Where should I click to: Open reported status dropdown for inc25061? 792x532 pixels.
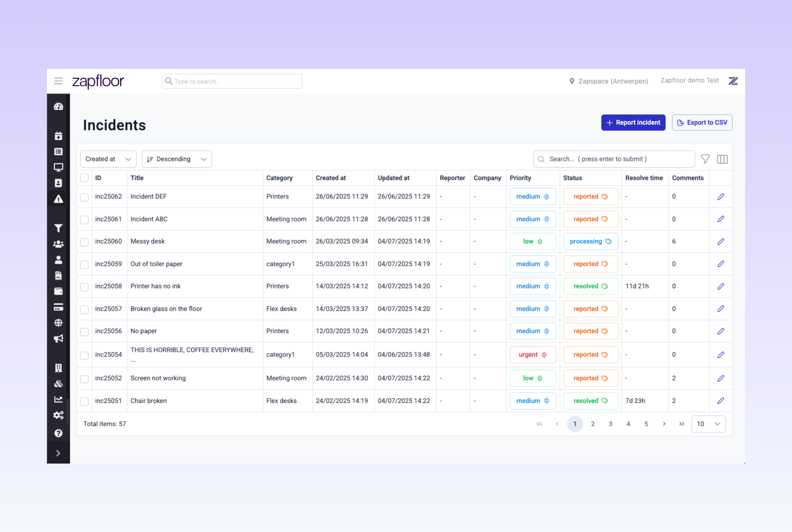590,219
